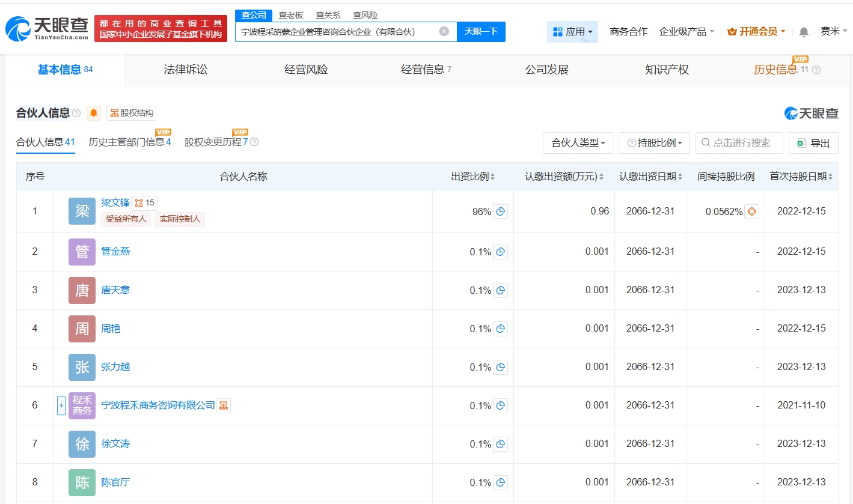Expand the 合伙人类型 filter dropdown
Image resolution: width=853 pixels, height=504 pixels.
(x=578, y=143)
